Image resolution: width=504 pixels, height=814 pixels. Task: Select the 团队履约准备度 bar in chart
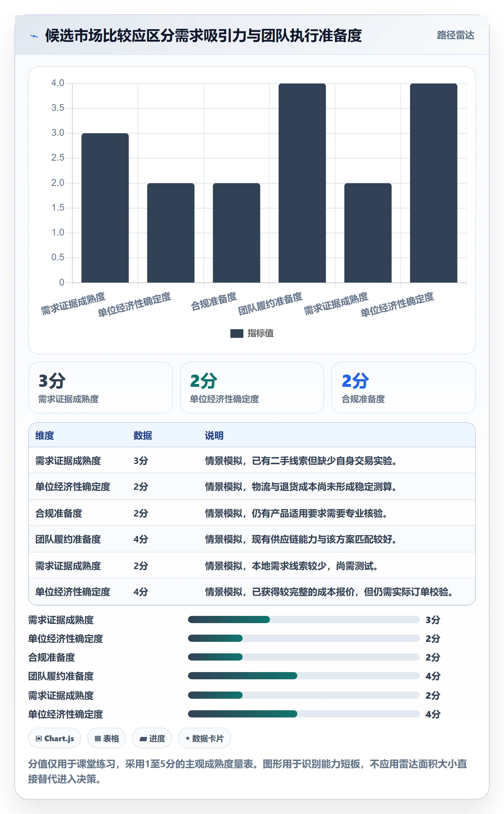(302, 183)
